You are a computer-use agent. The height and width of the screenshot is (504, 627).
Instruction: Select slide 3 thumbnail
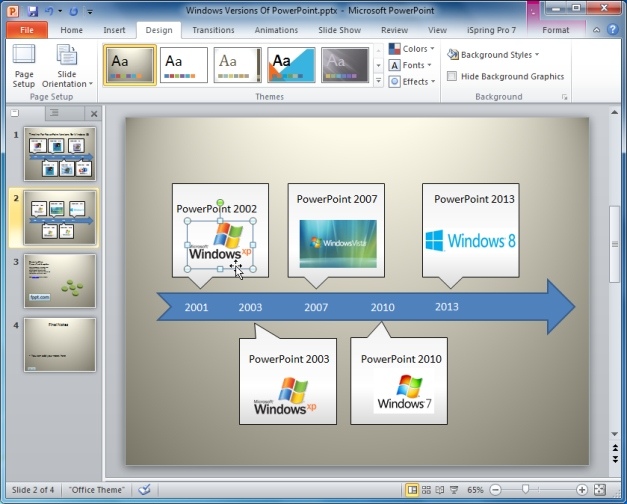click(60, 281)
